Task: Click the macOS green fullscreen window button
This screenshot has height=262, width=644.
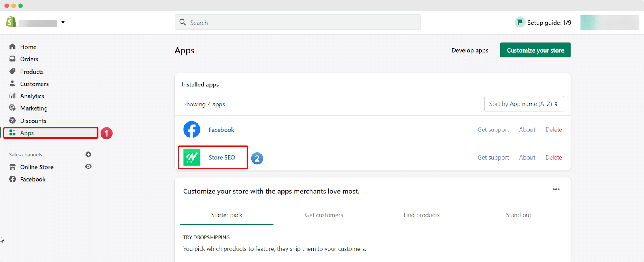Action: coord(20,6)
